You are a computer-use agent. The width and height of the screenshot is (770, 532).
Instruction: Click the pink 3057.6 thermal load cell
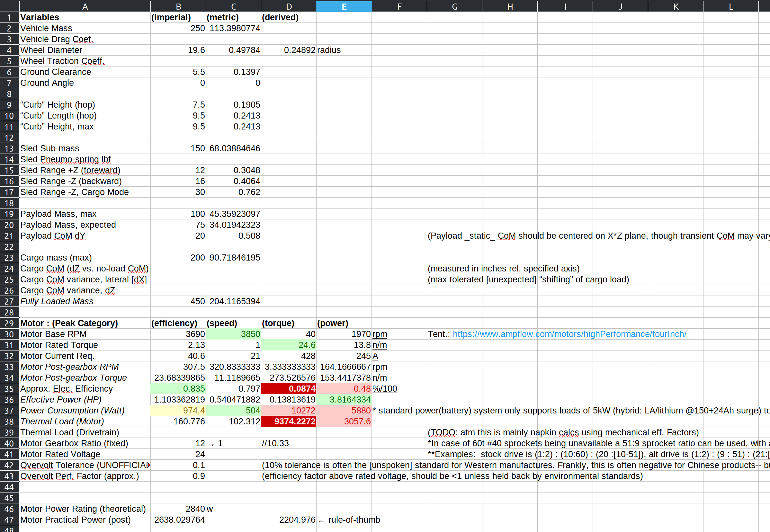click(x=344, y=421)
